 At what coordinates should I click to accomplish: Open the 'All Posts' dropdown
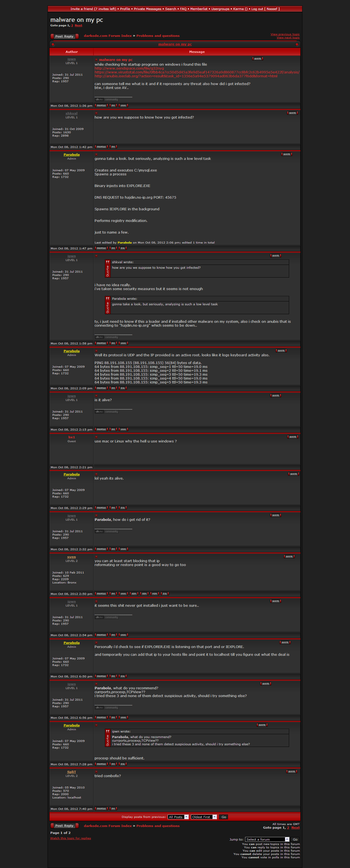click(x=178, y=817)
